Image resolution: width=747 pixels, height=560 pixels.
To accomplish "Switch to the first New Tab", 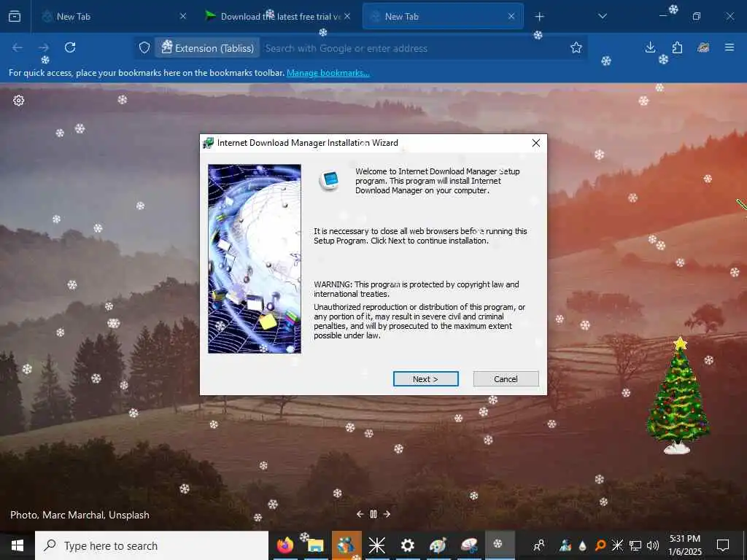I will coord(114,17).
